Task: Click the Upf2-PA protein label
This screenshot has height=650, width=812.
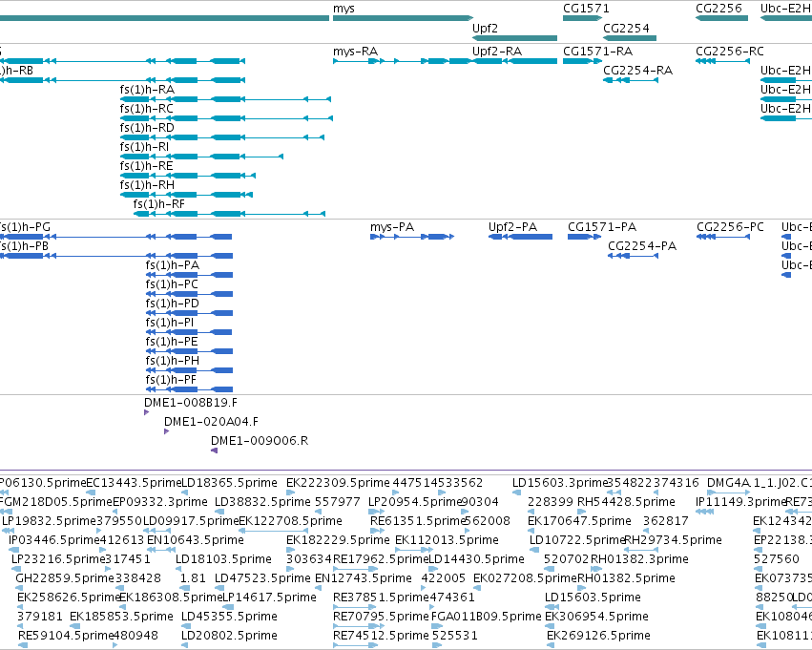Action: point(512,227)
